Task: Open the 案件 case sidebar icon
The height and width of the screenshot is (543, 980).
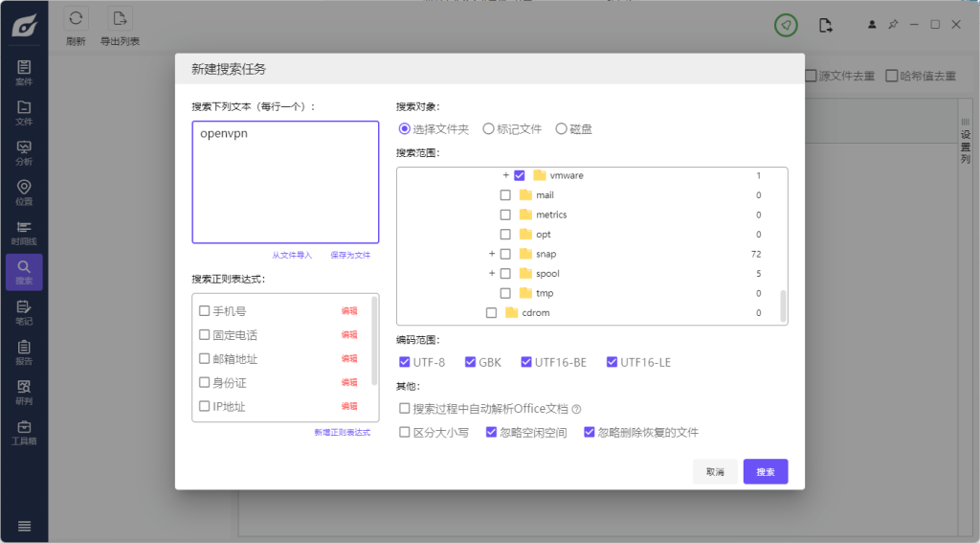Action: point(24,72)
